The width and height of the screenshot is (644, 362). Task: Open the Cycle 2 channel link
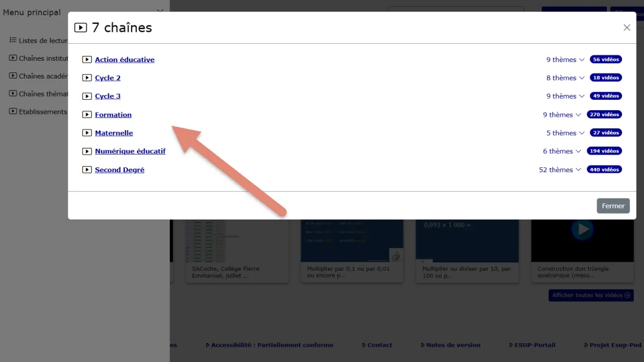coord(108,78)
